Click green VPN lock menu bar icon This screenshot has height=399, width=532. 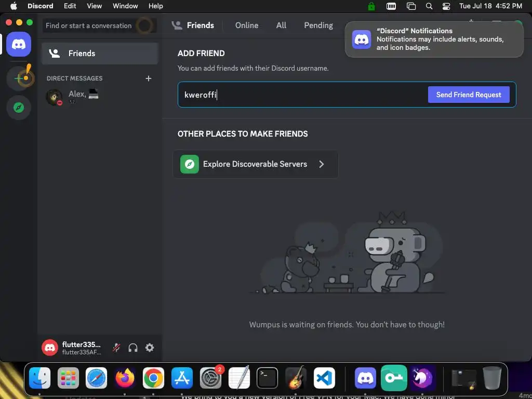(x=371, y=6)
